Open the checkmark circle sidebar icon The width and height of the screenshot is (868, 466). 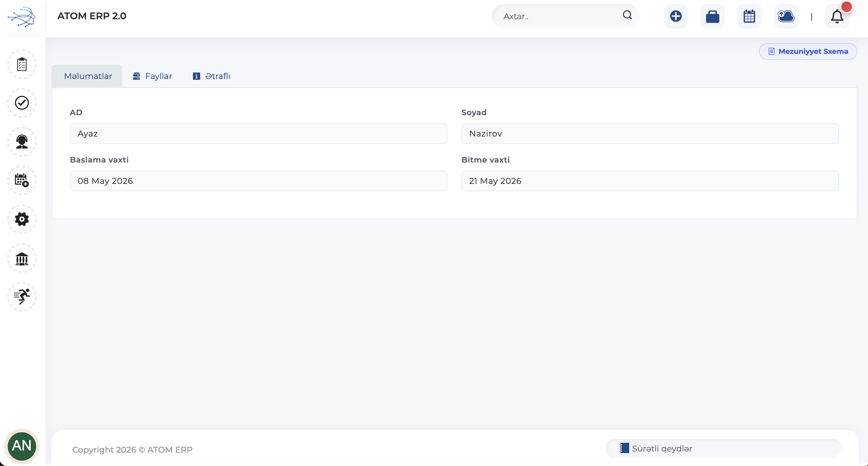click(22, 103)
